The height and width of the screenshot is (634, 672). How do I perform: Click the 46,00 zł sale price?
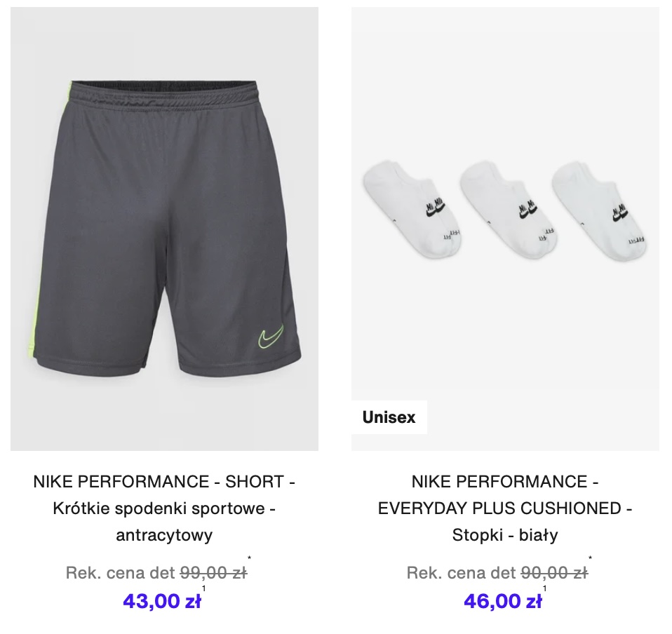503,600
